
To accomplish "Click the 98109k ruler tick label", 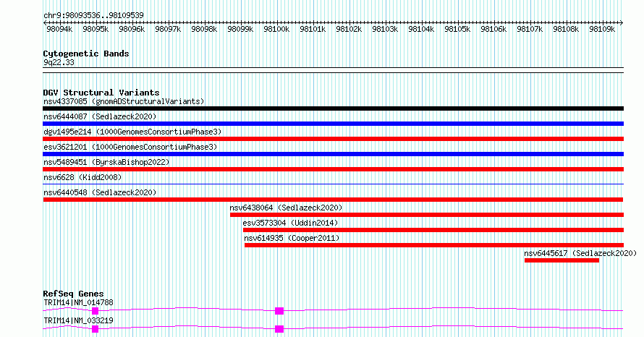I will 602,29.
